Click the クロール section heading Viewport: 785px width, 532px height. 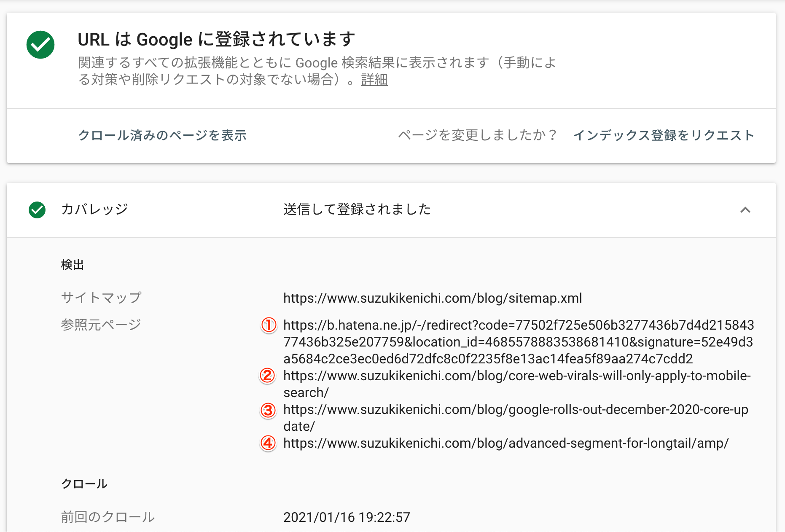tap(84, 484)
